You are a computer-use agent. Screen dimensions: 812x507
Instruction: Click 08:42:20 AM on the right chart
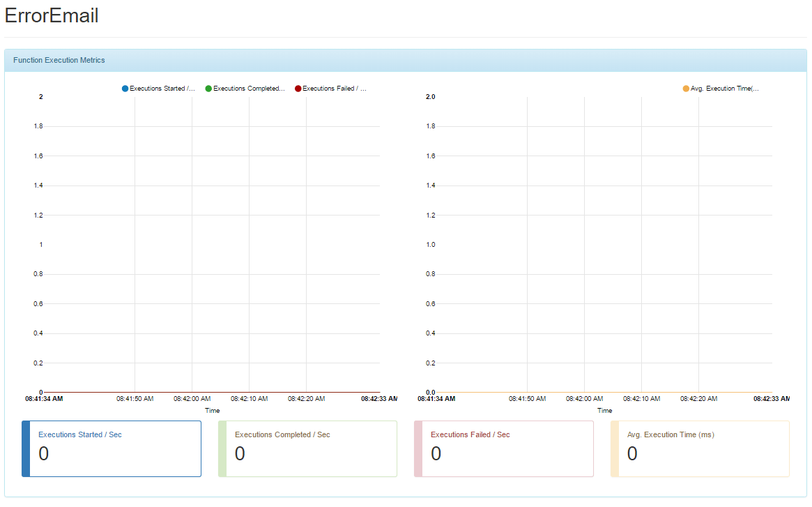[x=699, y=399]
